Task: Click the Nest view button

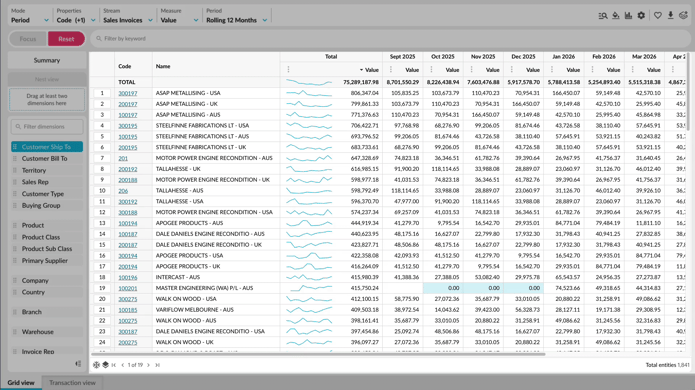Action: pos(47,79)
